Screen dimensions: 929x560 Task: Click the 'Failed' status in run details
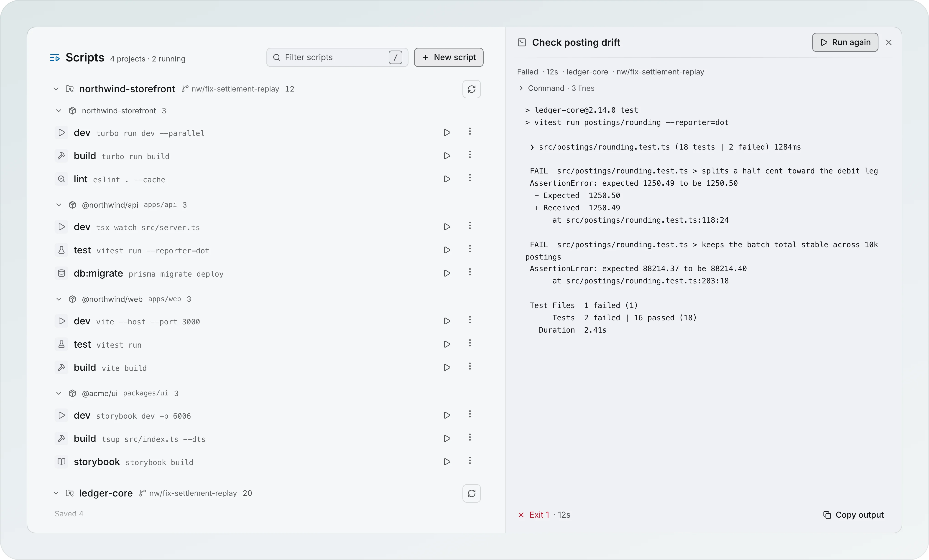(528, 72)
